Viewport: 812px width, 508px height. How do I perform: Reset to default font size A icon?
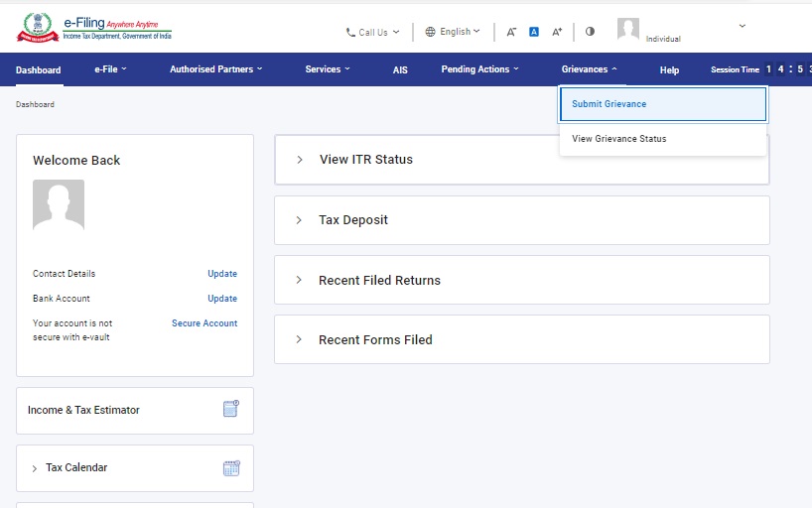tap(534, 32)
